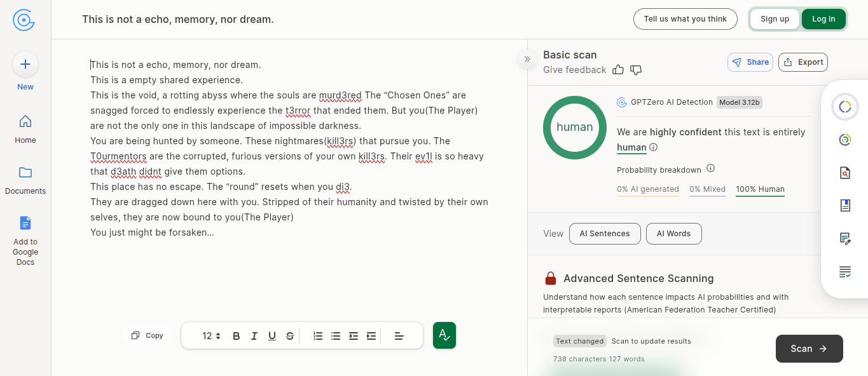Open the Home section in sidebar

(x=25, y=121)
